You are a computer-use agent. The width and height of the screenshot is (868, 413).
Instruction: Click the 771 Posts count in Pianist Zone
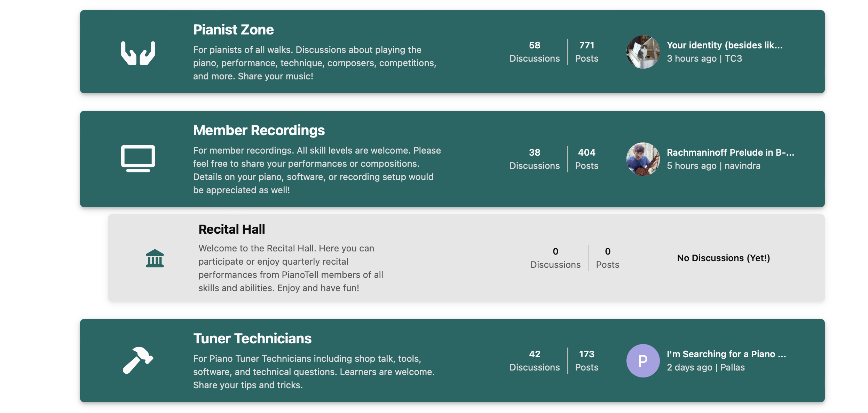click(586, 52)
